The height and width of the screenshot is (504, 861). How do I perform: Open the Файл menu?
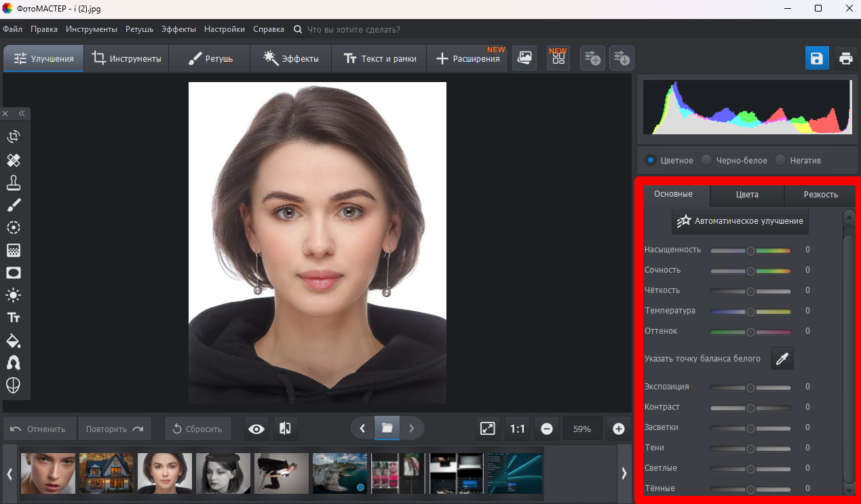click(x=13, y=29)
